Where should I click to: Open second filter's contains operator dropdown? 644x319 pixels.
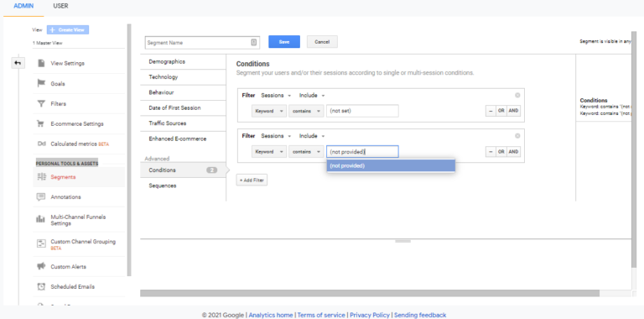pyautogui.click(x=306, y=152)
